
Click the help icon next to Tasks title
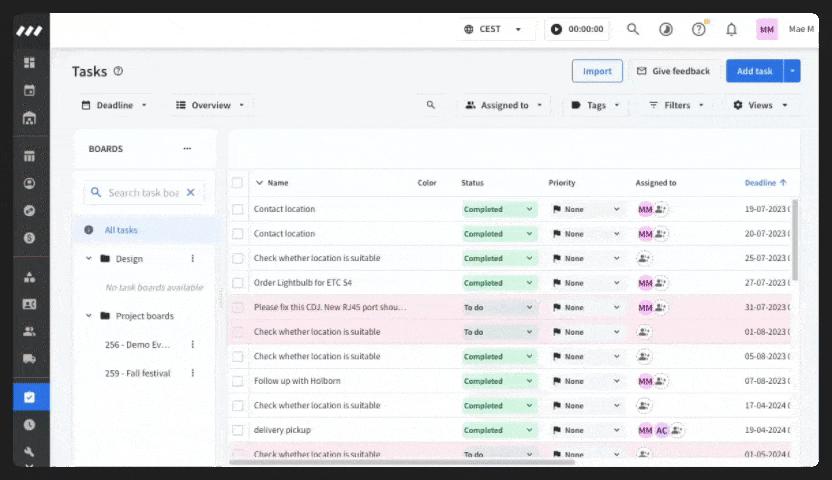tap(118, 71)
